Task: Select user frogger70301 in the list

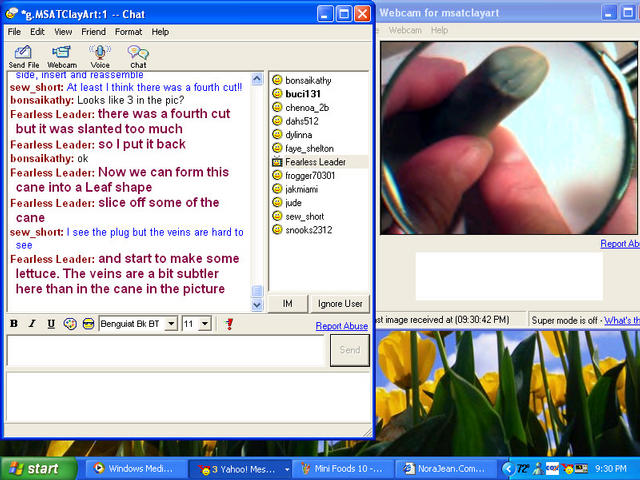Action: tap(310, 176)
